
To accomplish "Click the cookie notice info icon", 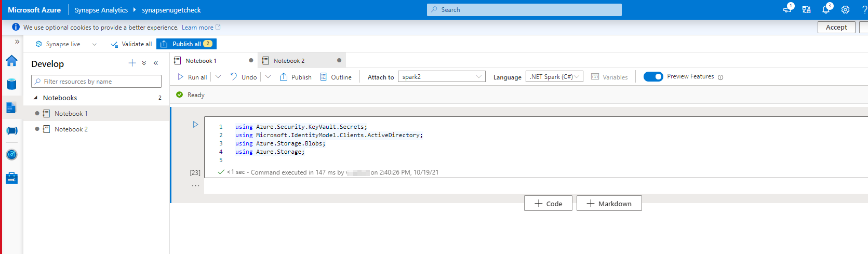I will [x=16, y=27].
